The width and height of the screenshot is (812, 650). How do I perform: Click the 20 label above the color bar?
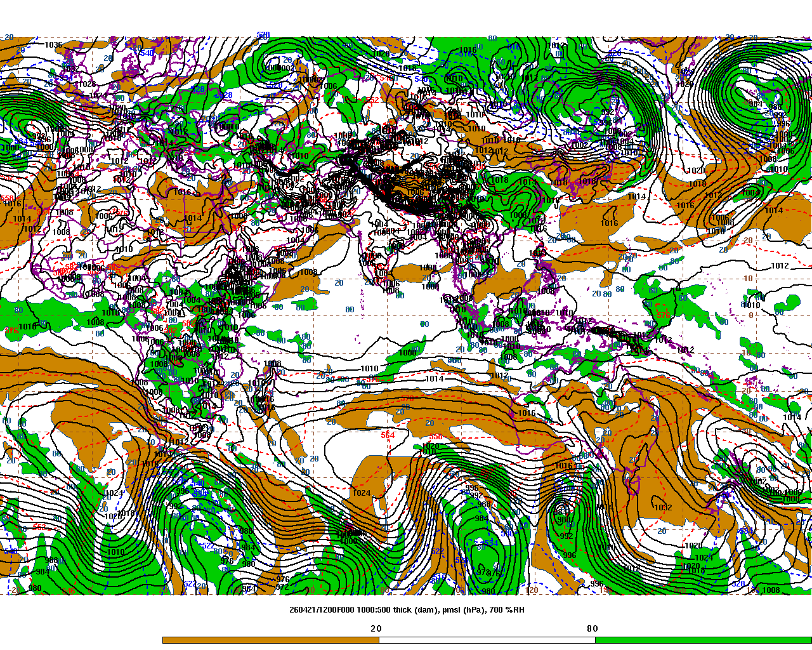pos(376,628)
